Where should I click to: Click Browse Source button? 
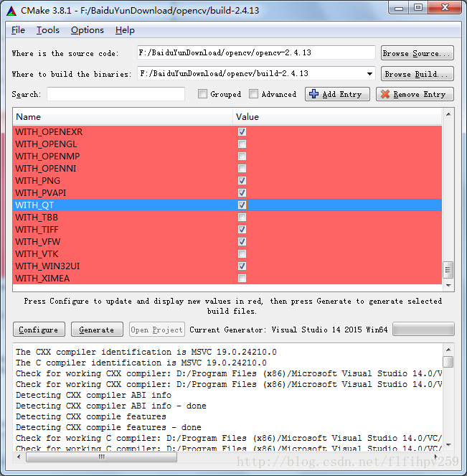click(418, 53)
